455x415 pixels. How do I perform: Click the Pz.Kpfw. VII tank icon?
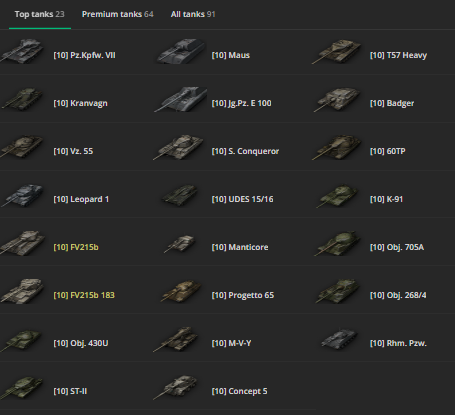pyautogui.click(x=22, y=51)
